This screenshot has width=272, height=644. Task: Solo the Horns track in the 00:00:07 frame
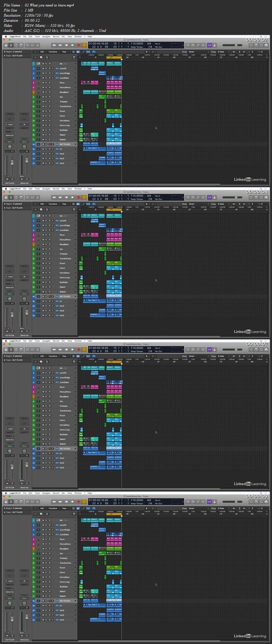[x=46, y=420]
